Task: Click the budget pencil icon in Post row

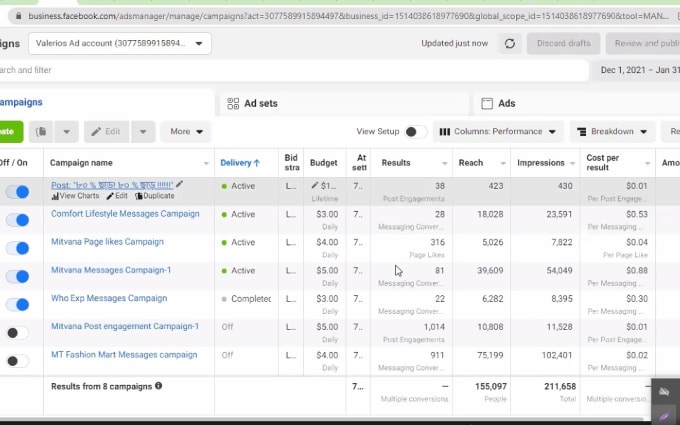Action: coord(315,186)
